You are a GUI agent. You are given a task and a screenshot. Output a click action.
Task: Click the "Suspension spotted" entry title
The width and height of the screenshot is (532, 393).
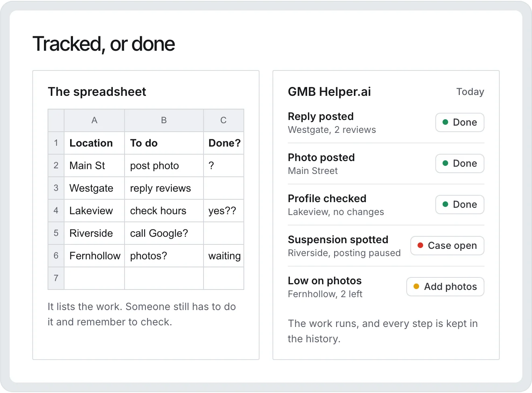tap(338, 240)
